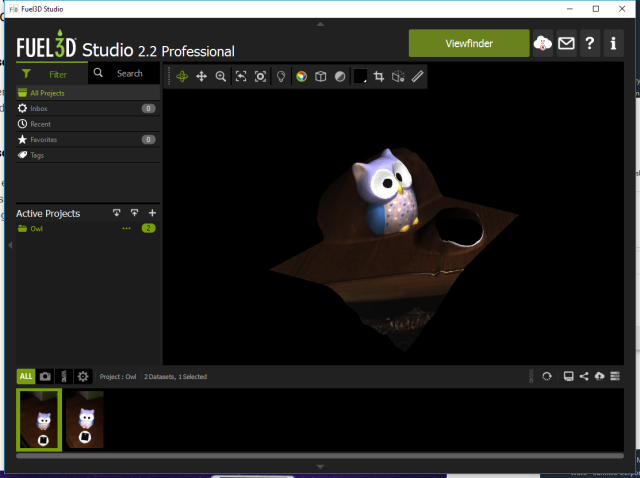Collapse the bottom panel arrow
640x478 pixels.
[x=320, y=466]
